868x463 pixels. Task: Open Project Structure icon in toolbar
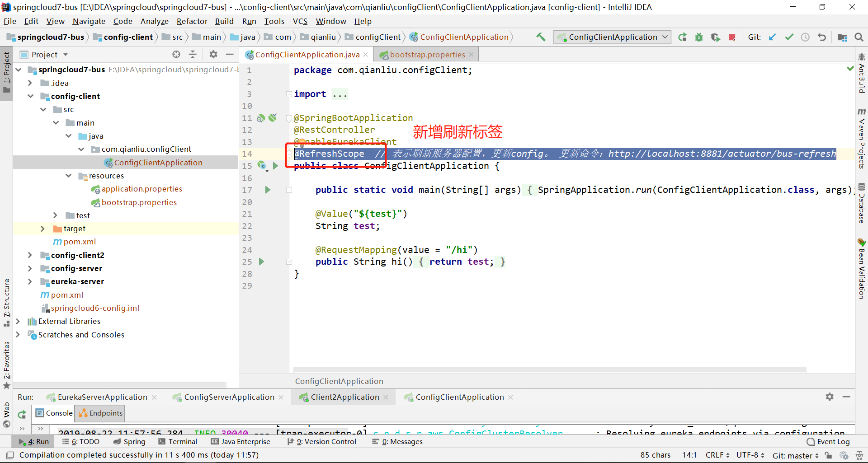tap(842, 37)
